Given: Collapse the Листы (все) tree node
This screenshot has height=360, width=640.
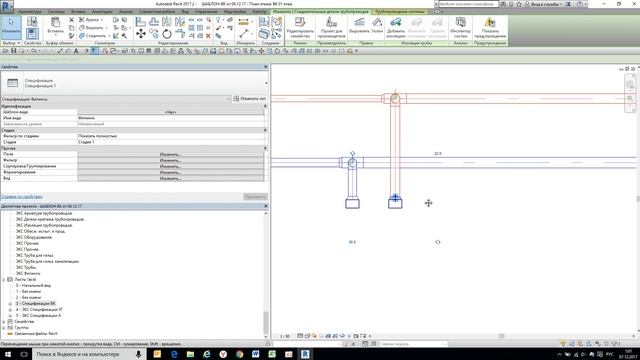Looking at the screenshot, I should (4, 280).
